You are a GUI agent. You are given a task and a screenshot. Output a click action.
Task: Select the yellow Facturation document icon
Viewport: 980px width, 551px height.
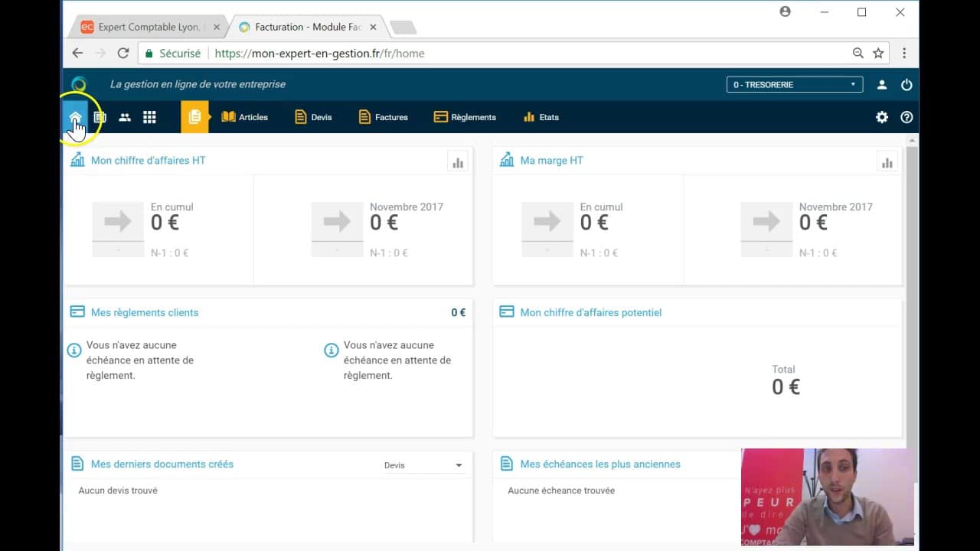(195, 116)
